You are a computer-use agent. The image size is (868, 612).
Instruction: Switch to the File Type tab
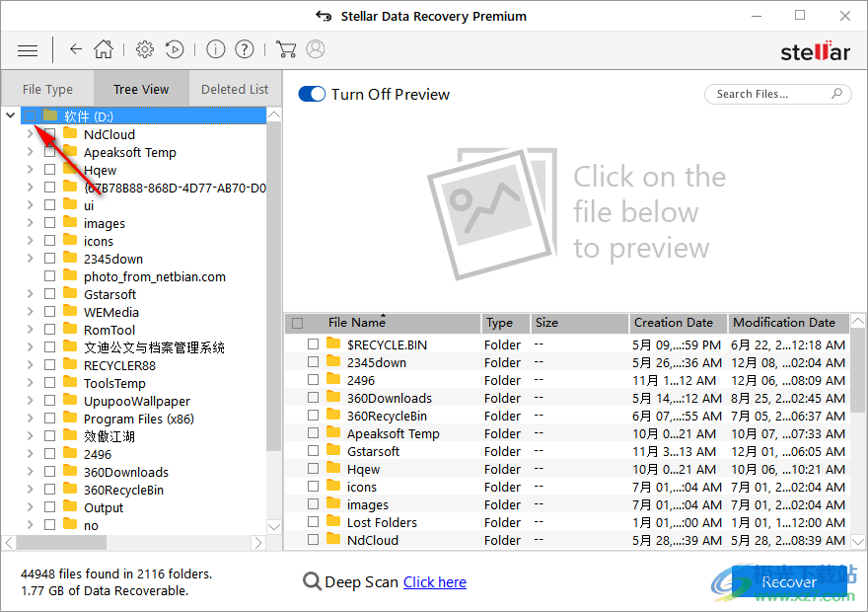pos(47,89)
